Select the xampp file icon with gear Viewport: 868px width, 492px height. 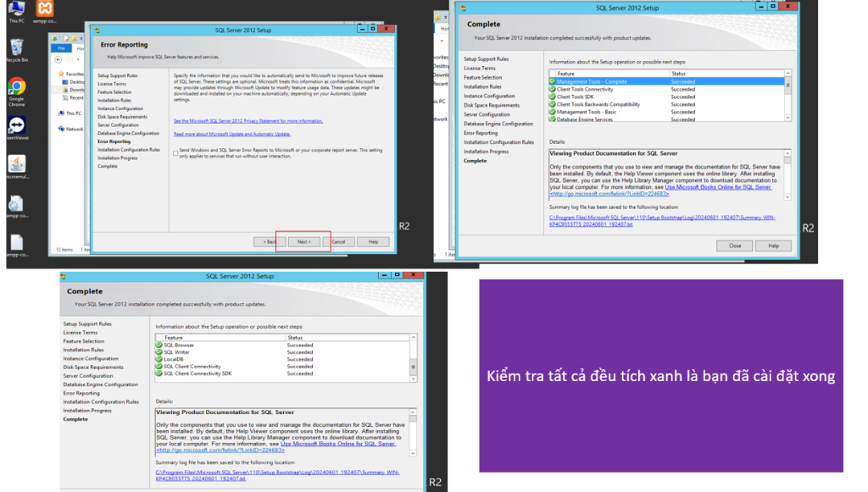point(17,204)
